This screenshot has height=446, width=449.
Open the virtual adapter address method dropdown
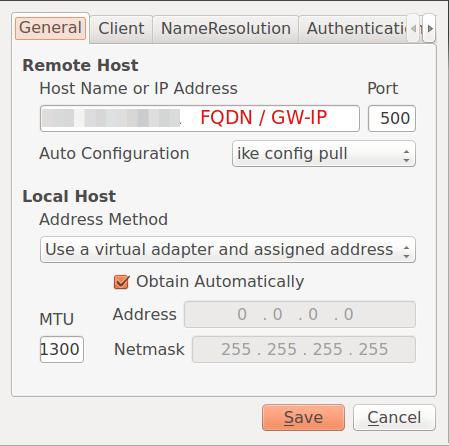pos(228,250)
